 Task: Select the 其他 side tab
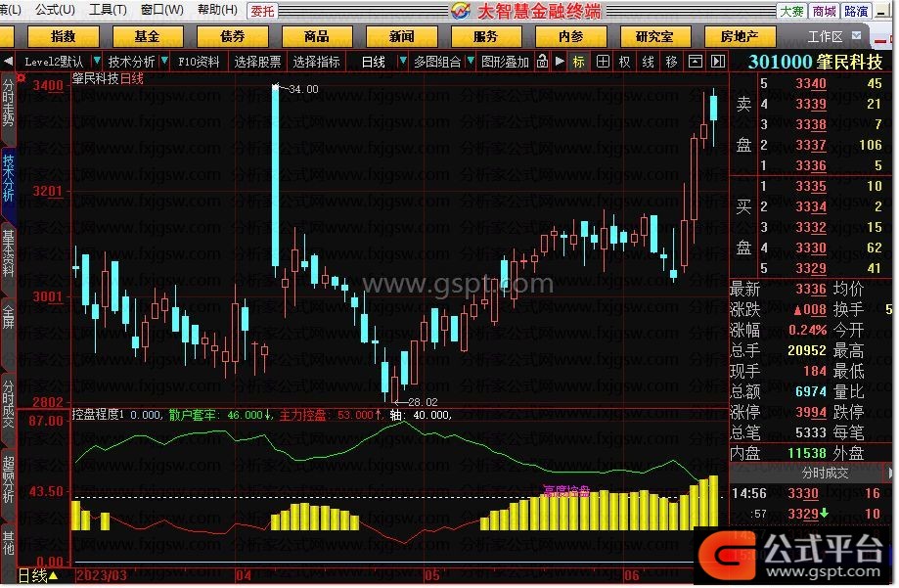(8, 543)
